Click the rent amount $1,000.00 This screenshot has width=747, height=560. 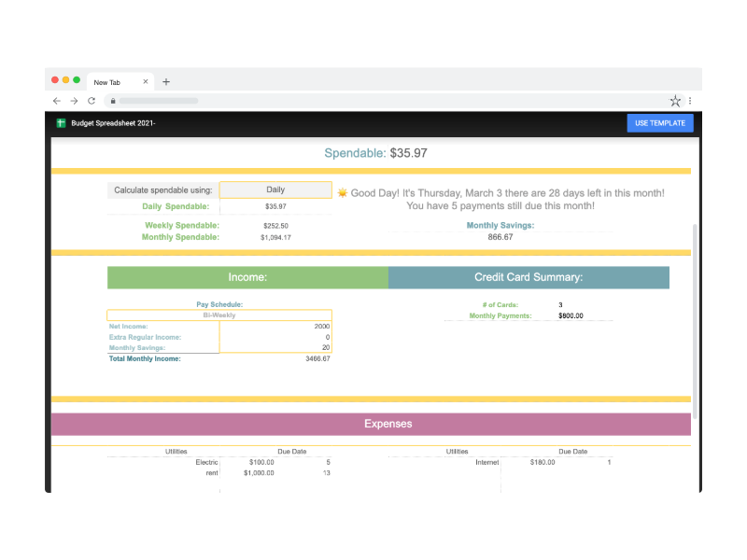coord(259,473)
